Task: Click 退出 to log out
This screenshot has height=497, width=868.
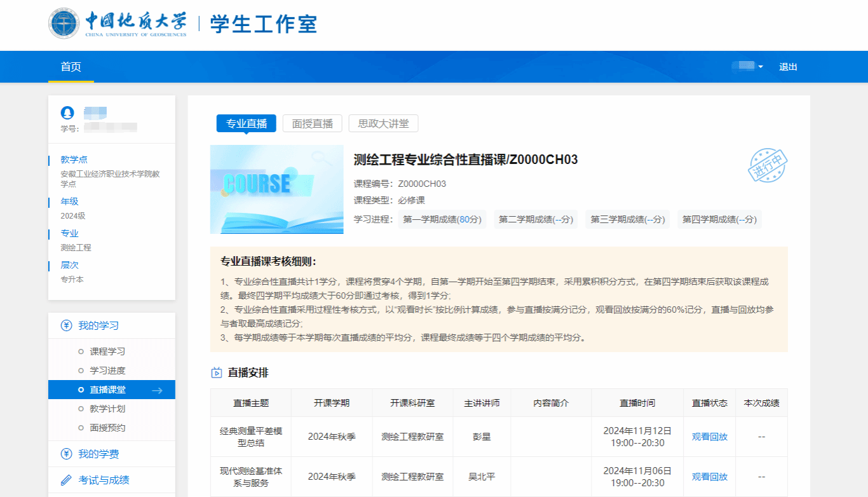Action: coord(788,67)
